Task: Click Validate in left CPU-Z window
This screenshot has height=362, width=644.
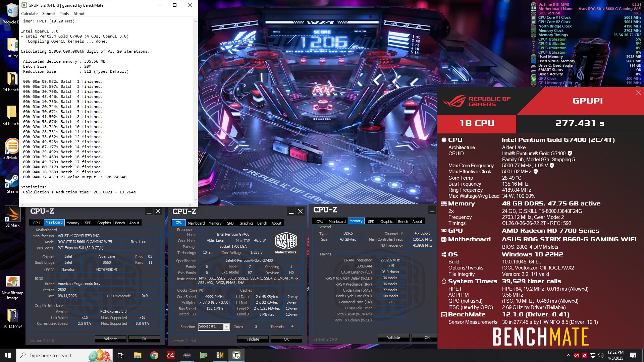Action: click(x=110, y=339)
